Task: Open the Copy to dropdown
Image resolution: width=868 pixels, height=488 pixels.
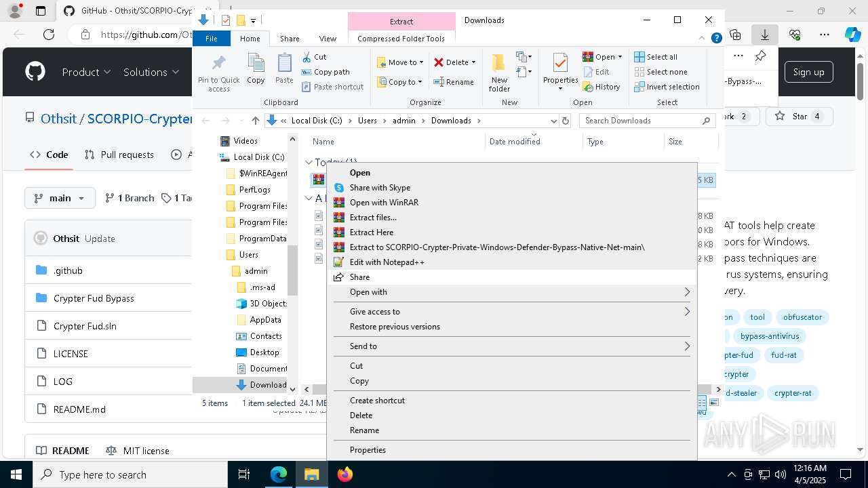Action: click(x=399, y=82)
